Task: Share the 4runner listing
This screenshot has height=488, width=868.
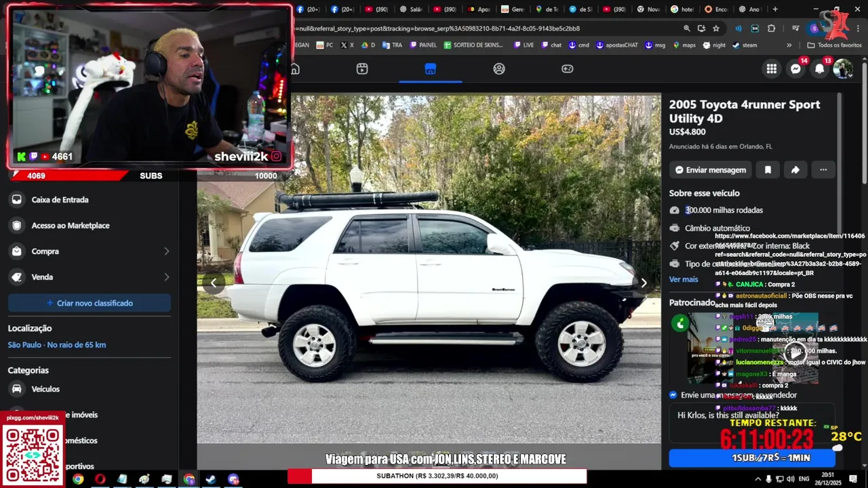Action: (x=795, y=170)
